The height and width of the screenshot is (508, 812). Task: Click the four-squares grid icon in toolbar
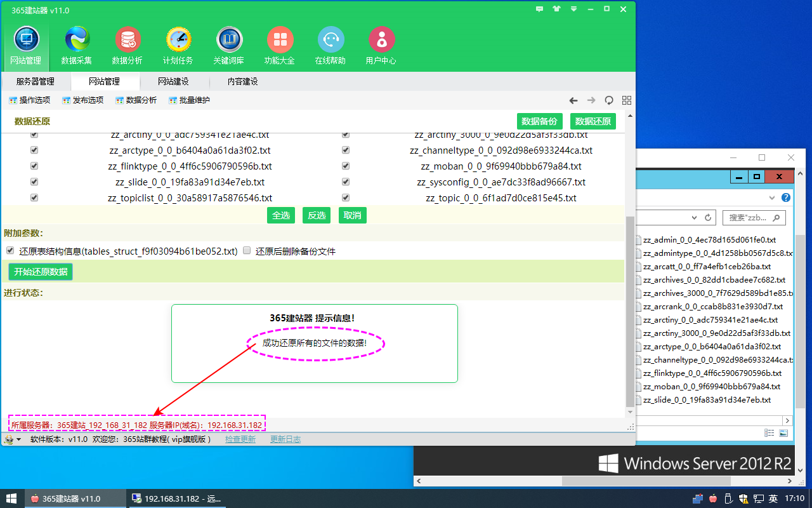pyautogui.click(x=627, y=100)
